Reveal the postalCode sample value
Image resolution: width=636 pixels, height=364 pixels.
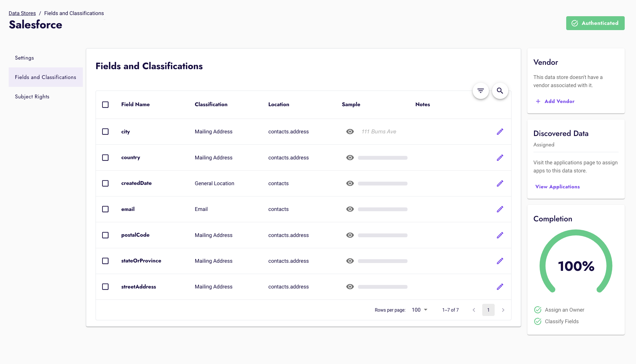350,235
